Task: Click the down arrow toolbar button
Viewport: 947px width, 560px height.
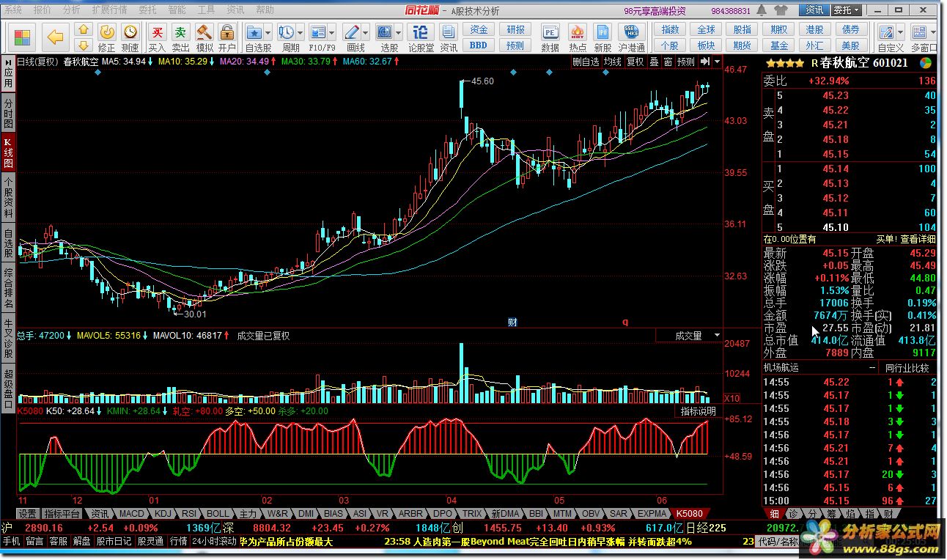Action: point(84,45)
